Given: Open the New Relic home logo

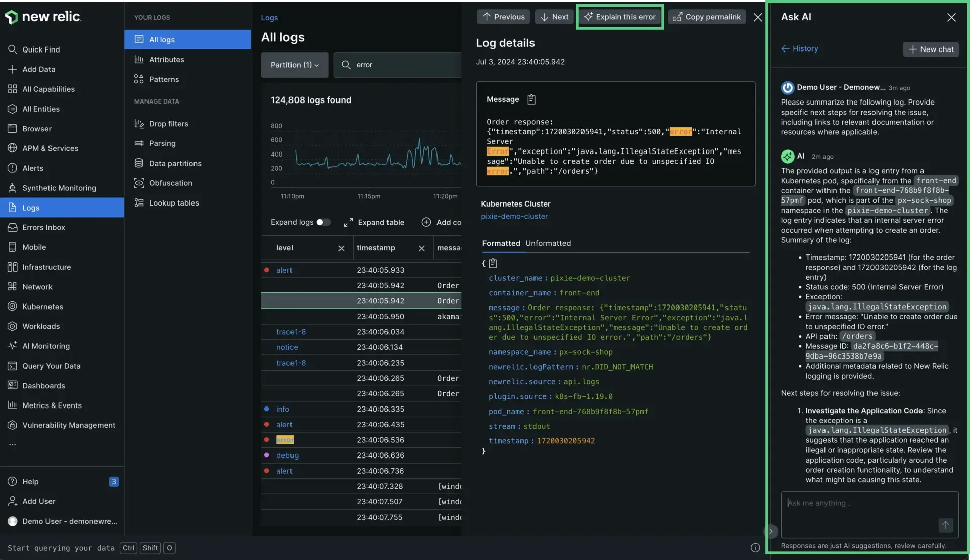Looking at the screenshot, I should 44,17.
